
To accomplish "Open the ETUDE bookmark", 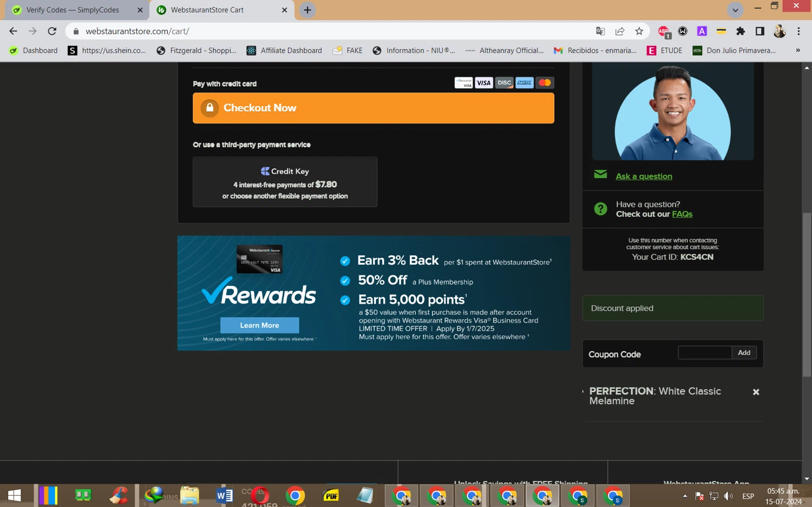I will coord(665,50).
